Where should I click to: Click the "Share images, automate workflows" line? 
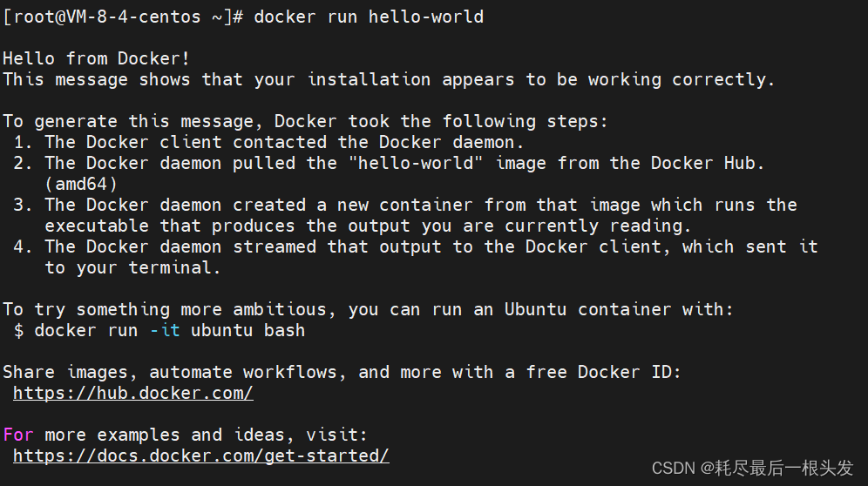coord(342,372)
